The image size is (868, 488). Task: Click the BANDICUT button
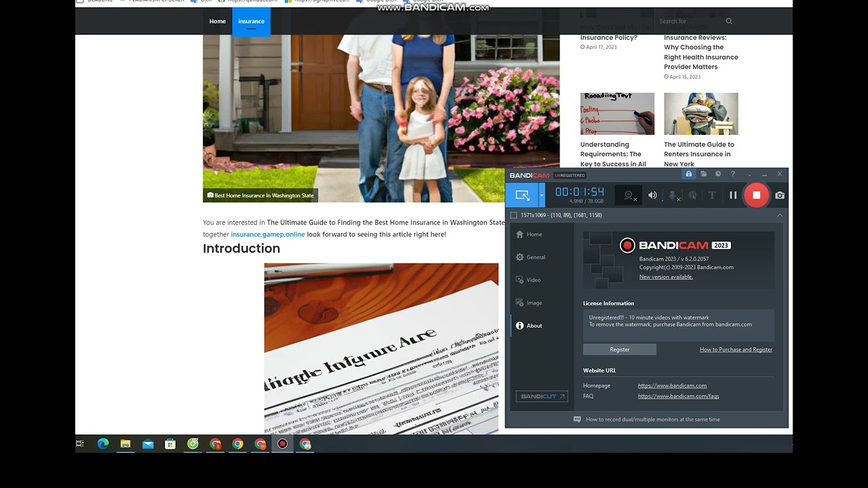pyautogui.click(x=541, y=396)
